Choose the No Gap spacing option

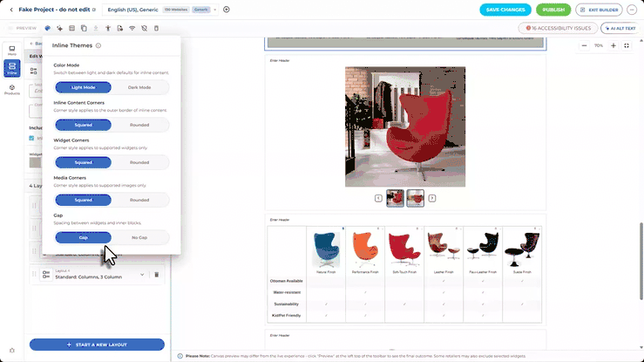(x=139, y=237)
